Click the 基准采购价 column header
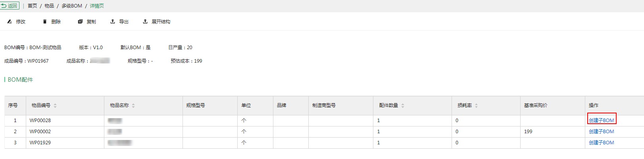 [536, 105]
